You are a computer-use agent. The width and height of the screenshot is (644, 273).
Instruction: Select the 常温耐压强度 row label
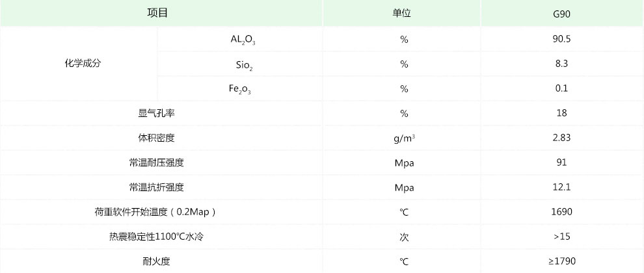[x=157, y=162]
